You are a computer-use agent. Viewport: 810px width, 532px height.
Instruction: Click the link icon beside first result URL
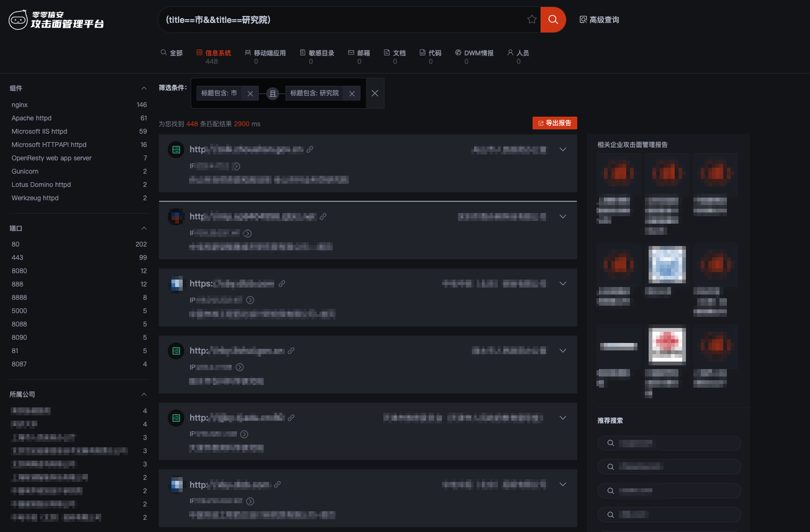(310, 150)
